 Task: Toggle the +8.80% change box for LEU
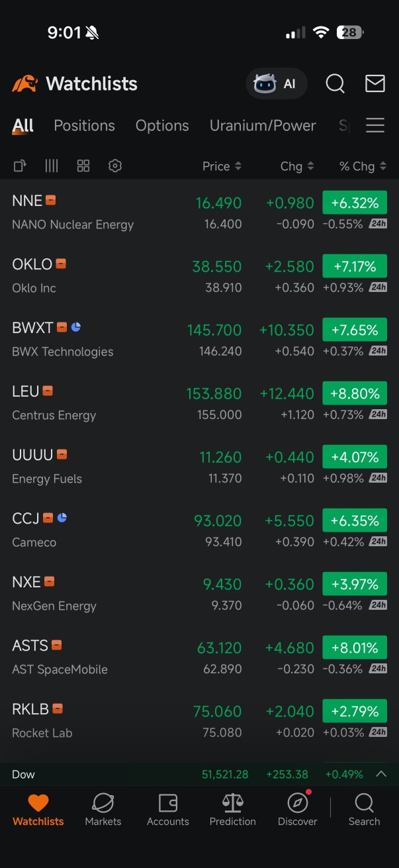(x=355, y=393)
